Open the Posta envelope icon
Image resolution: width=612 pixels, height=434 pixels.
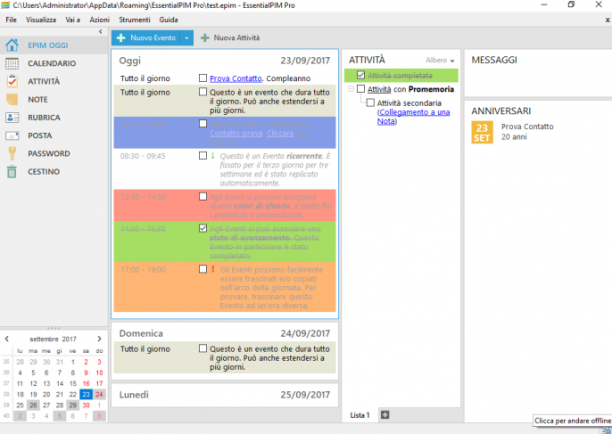pos(12,135)
